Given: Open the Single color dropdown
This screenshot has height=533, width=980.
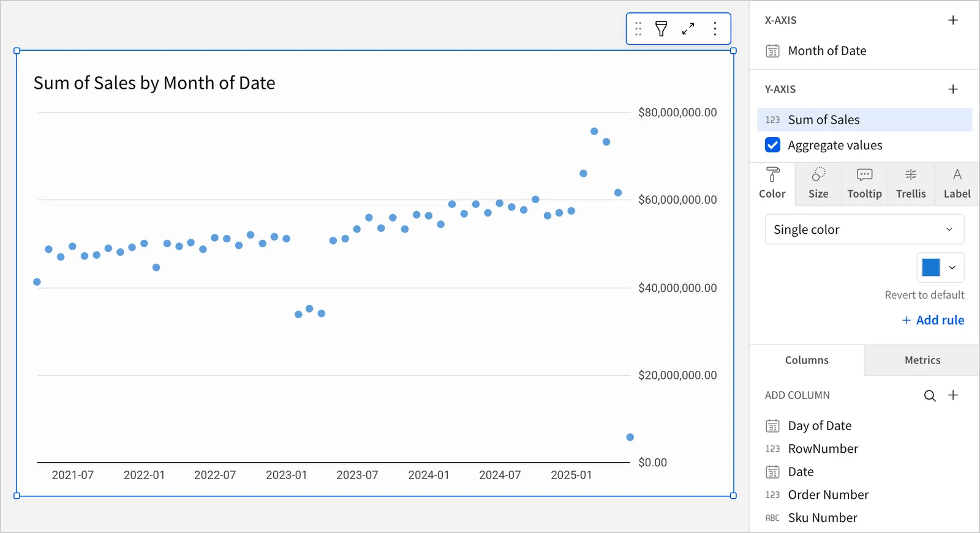Looking at the screenshot, I should [864, 229].
